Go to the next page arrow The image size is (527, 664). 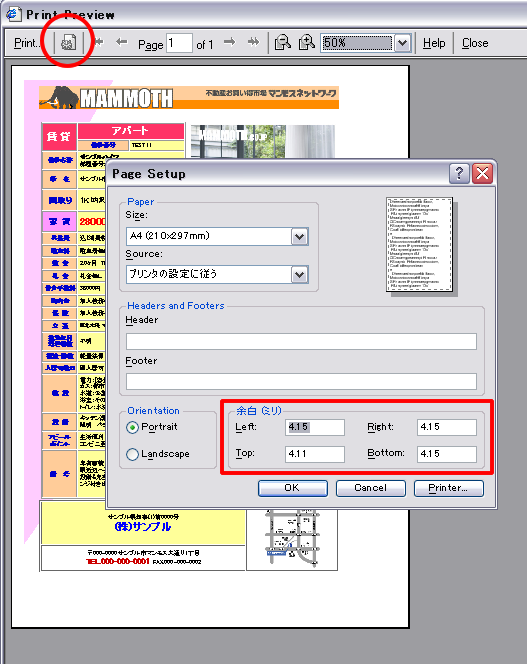click(x=230, y=42)
